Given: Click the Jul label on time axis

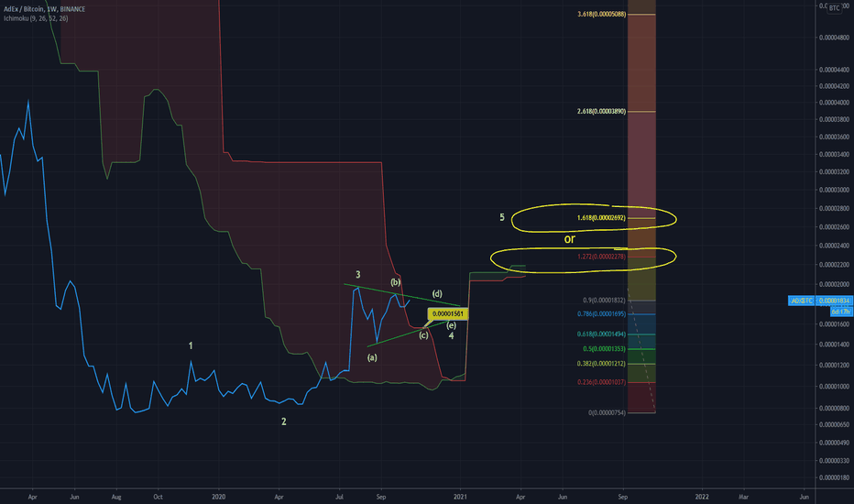Looking at the screenshot, I should [339, 497].
